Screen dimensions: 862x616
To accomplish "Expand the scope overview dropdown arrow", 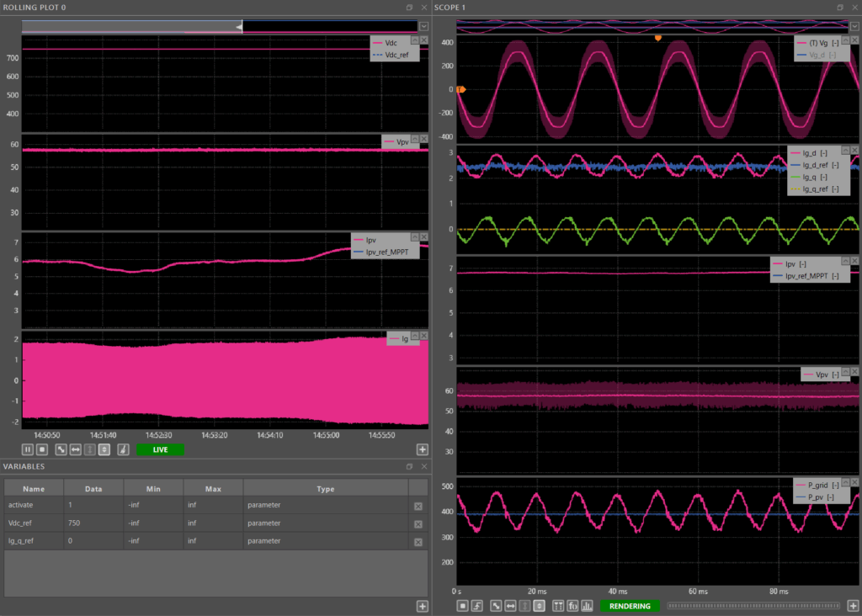I will pyautogui.click(x=855, y=26).
